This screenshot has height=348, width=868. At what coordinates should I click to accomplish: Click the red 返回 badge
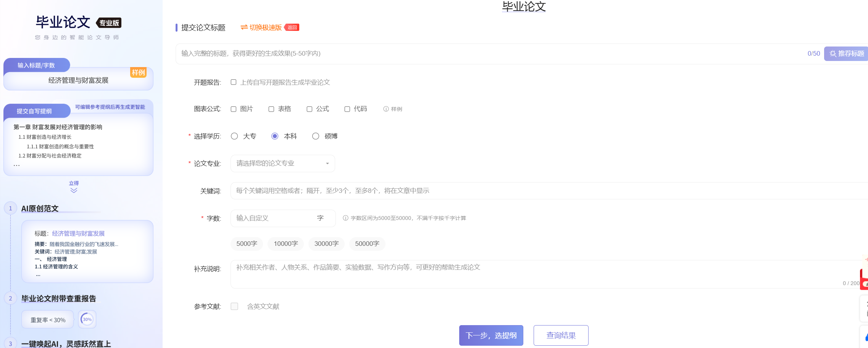coord(292,27)
